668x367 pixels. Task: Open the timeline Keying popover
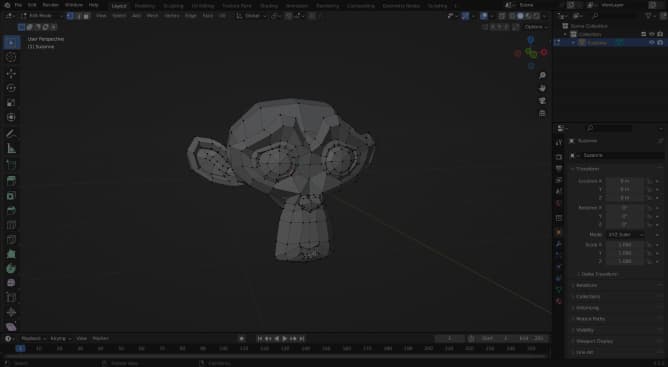tap(60, 338)
